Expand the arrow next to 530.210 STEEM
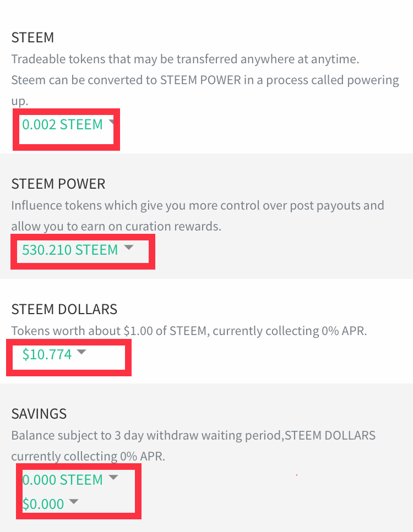Screen dimensions: 413x532 pos(129,248)
